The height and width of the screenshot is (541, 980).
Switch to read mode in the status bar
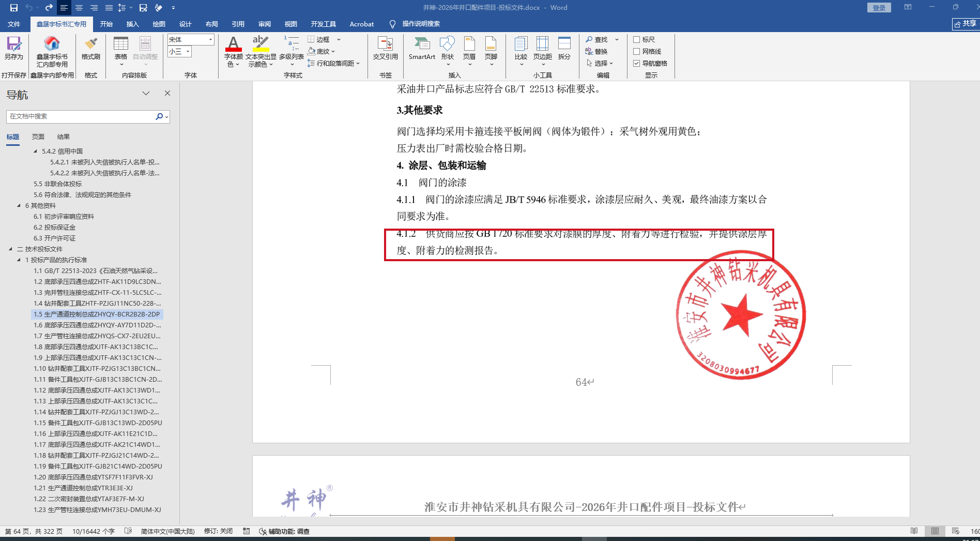click(914, 531)
